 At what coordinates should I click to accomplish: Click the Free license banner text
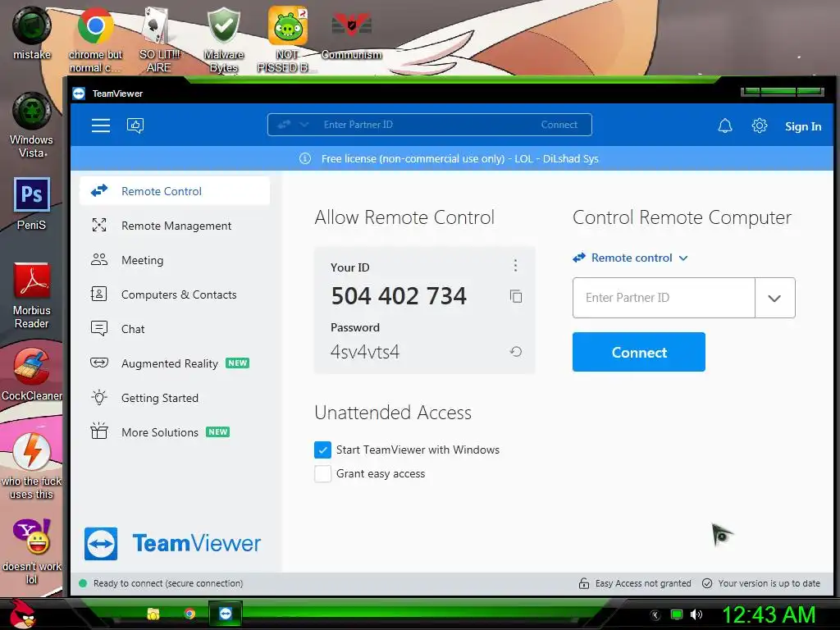459,158
